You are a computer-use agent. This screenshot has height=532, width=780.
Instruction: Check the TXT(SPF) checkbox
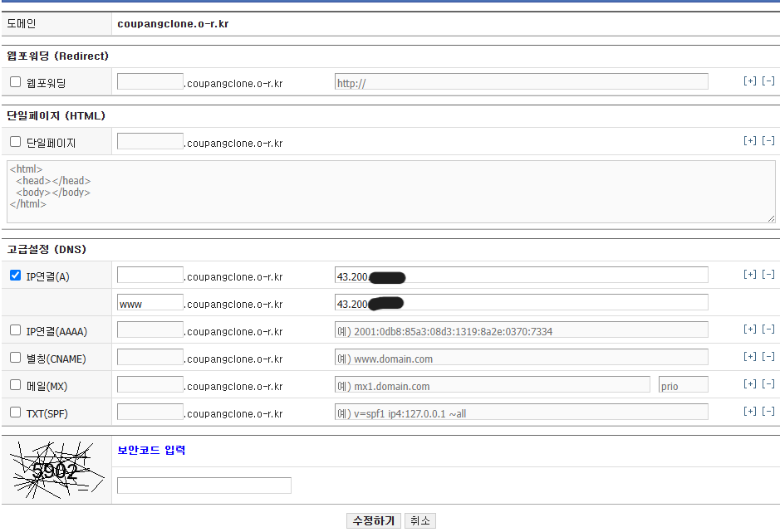click(16, 412)
